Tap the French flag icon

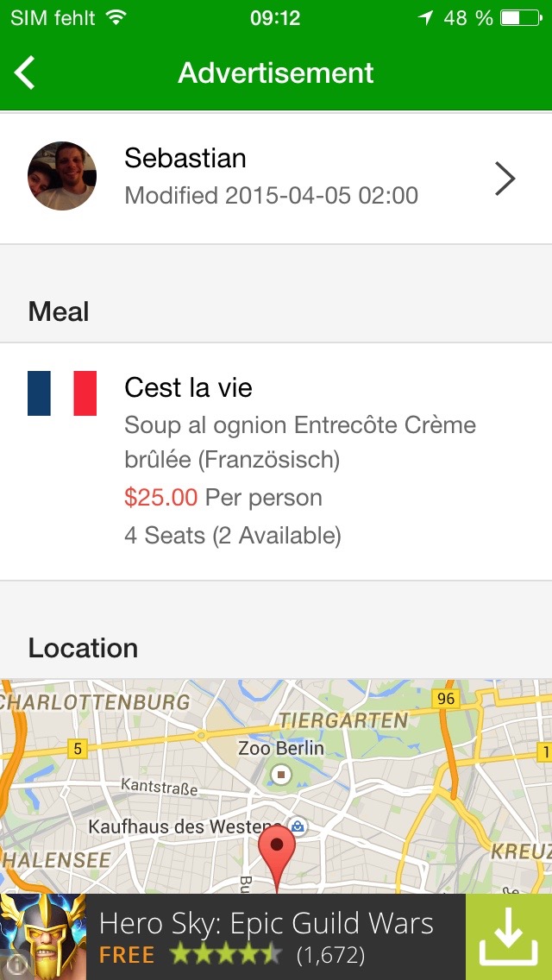62,393
